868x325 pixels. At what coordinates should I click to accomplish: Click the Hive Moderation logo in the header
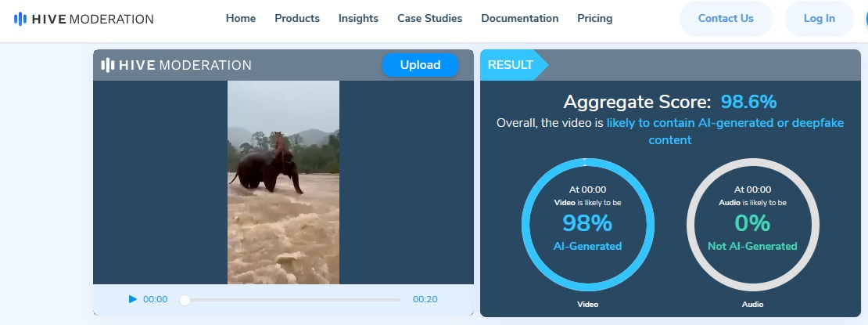pyautogui.click(x=84, y=19)
